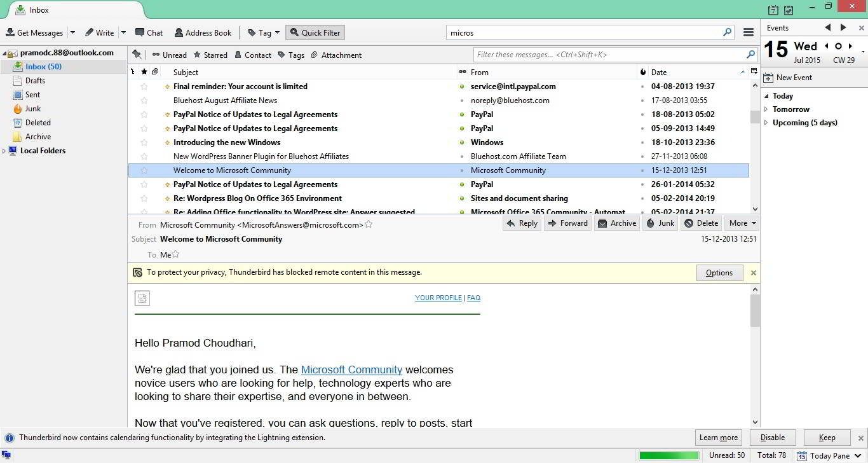Image resolution: width=868 pixels, height=463 pixels.
Task: Focus the 'Filter these messages' field
Action: coord(614,55)
